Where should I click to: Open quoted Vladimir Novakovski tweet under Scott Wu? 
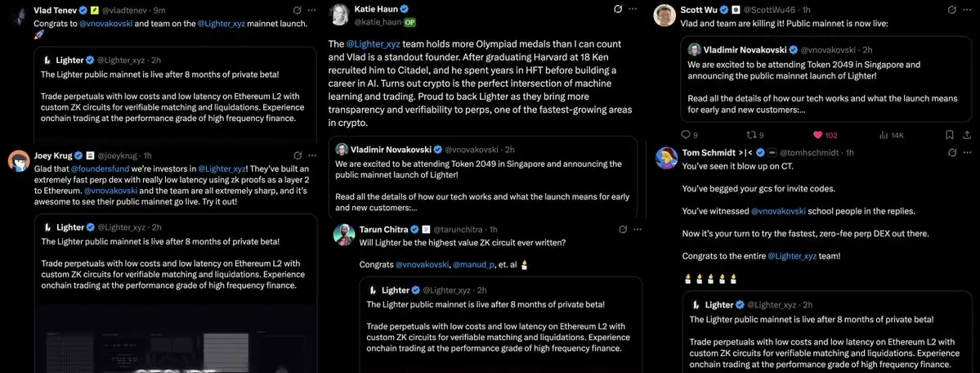pyautogui.click(x=827, y=81)
